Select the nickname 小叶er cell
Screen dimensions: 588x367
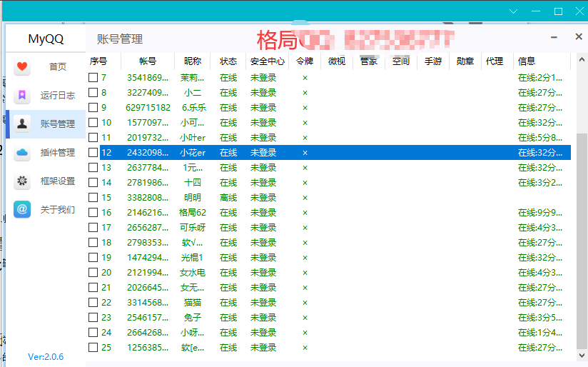coord(193,138)
